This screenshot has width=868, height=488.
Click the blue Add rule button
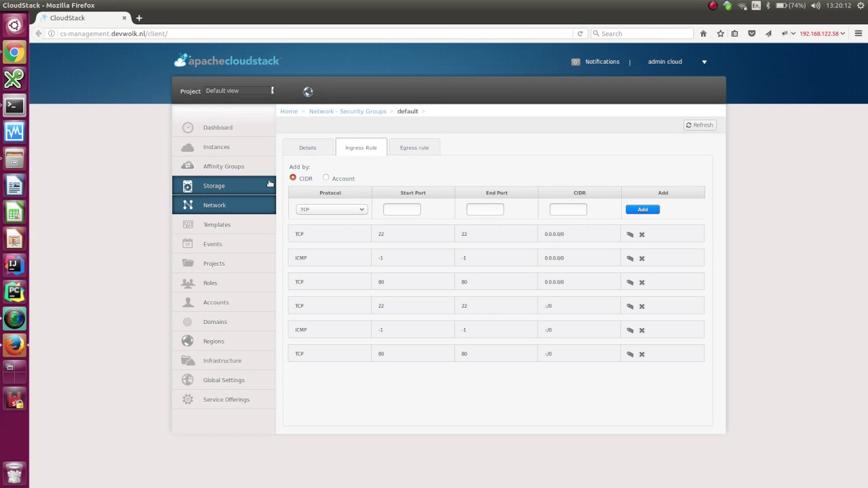(x=642, y=209)
